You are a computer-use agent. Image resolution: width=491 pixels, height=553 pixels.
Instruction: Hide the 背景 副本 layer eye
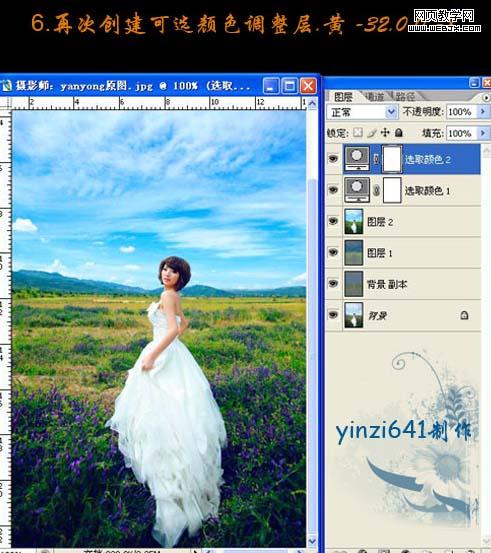[333, 283]
